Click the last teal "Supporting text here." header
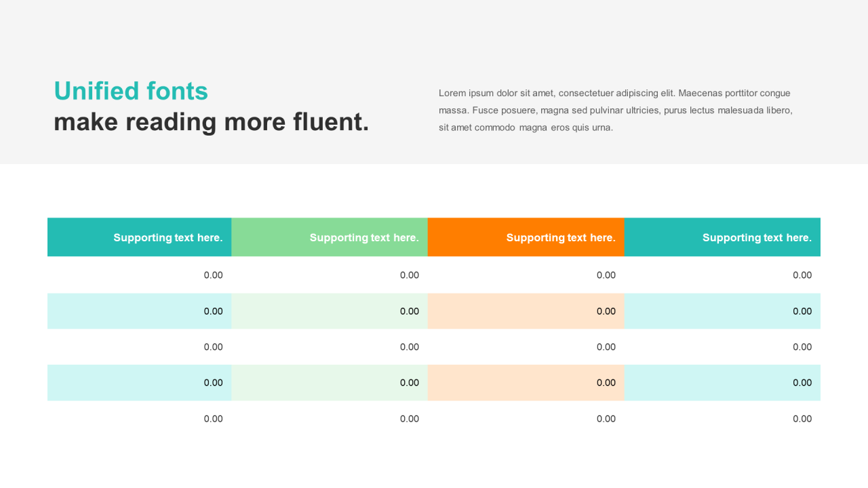Image resolution: width=868 pixels, height=488 pixels. [722, 237]
